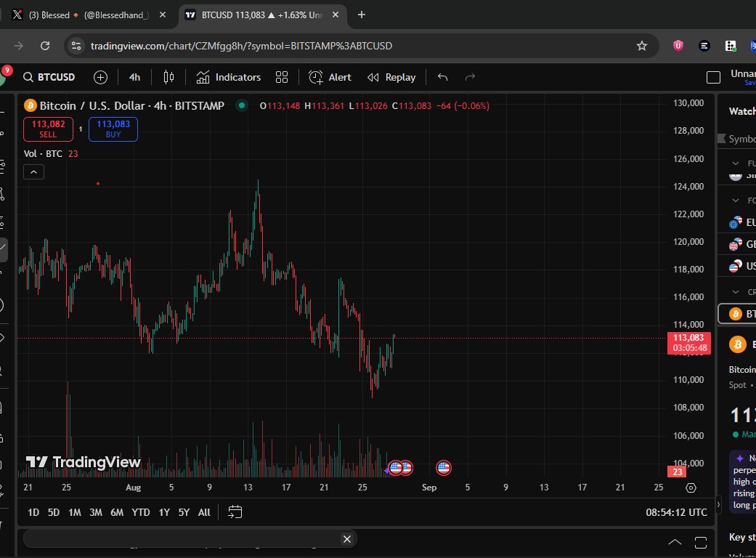
Task: Bookmark this page with the star icon
Action: pos(642,46)
